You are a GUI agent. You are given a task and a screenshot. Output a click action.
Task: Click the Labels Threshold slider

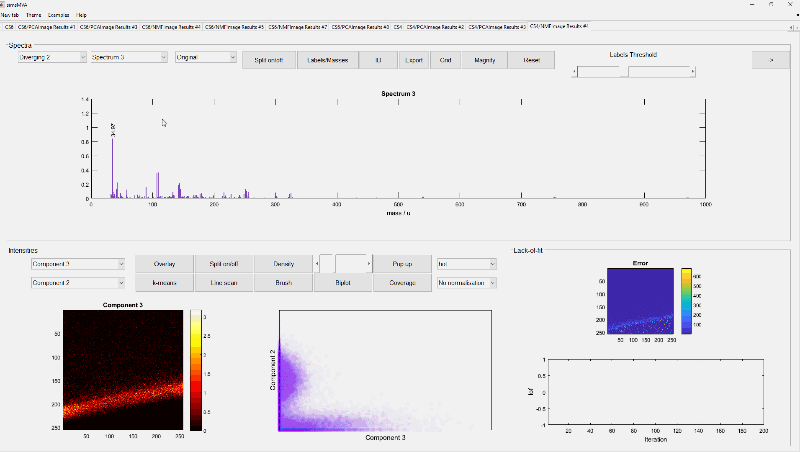[634, 72]
